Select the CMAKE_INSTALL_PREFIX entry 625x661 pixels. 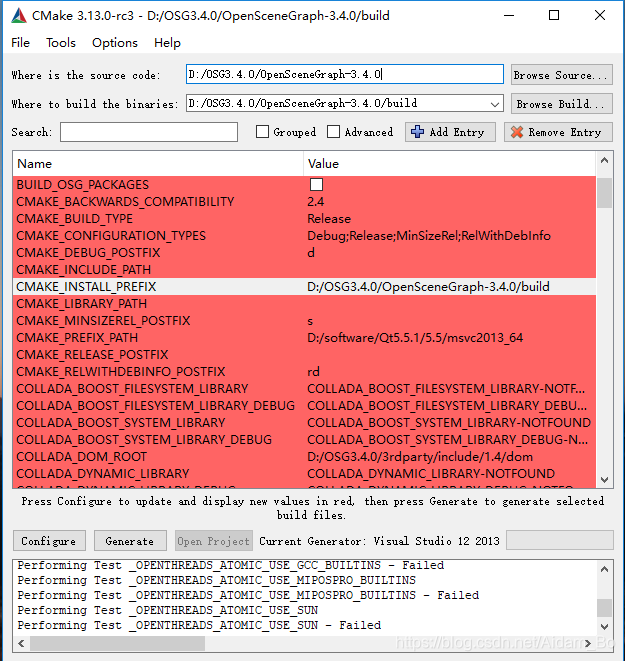point(86,287)
